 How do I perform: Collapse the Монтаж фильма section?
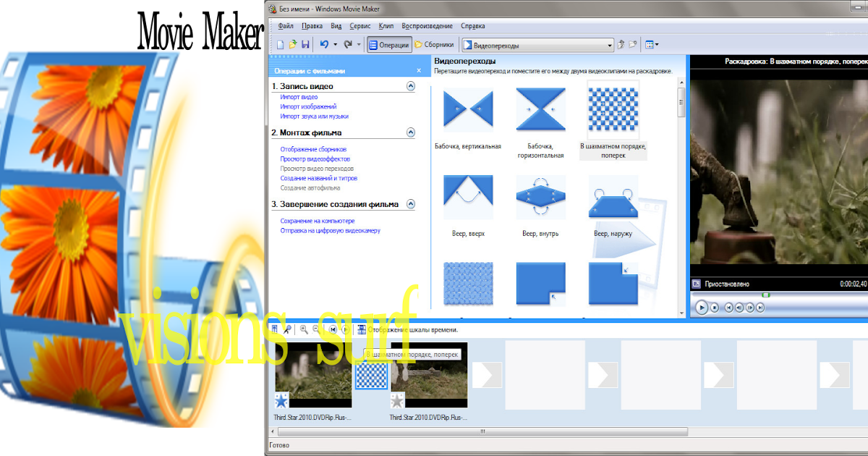click(x=411, y=132)
